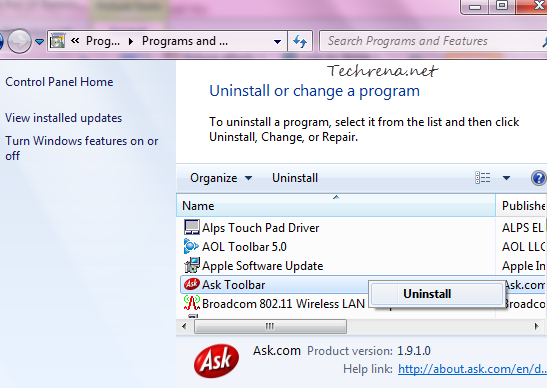Select the Ask Toolbar row
This screenshot has height=388, width=547.
274,285
